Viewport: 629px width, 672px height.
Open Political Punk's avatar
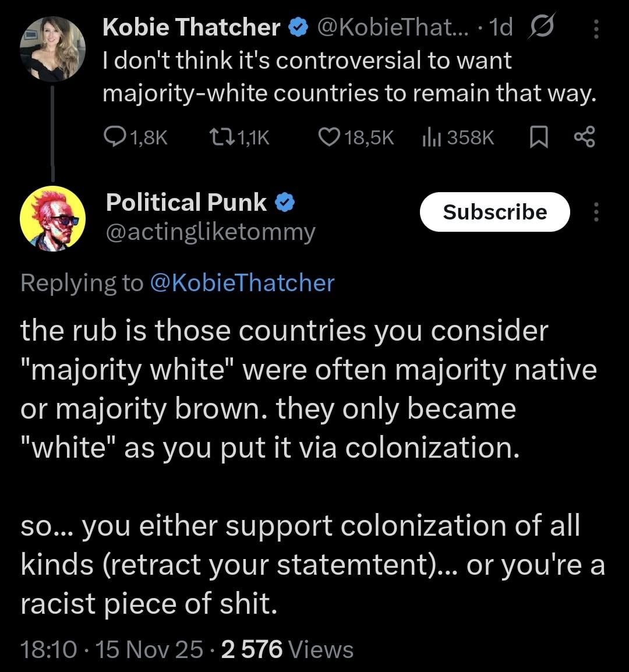pos(53,219)
